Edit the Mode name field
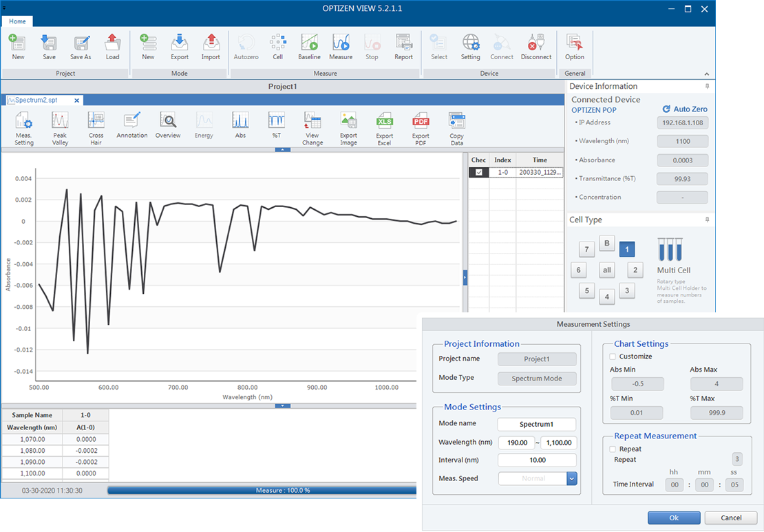 [x=536, y=424]
